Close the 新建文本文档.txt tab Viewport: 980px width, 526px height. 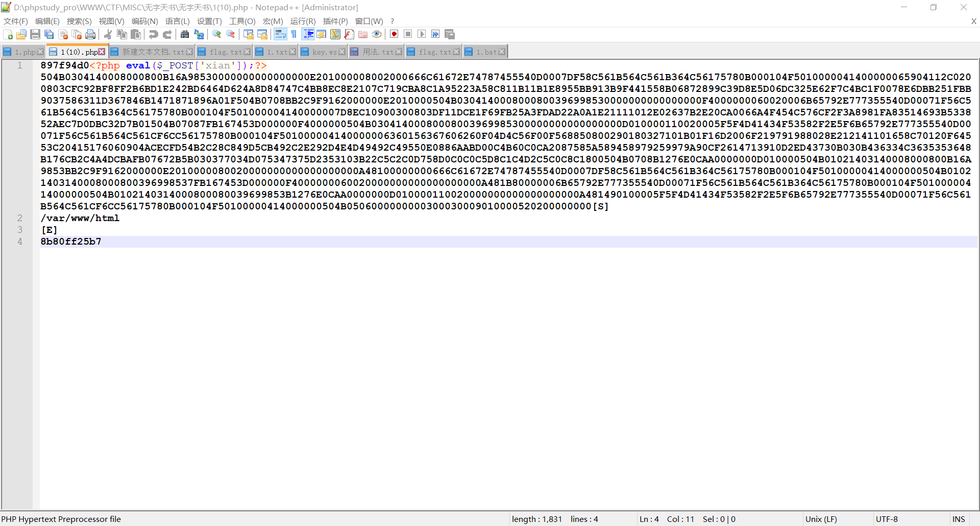click(189, 52)
